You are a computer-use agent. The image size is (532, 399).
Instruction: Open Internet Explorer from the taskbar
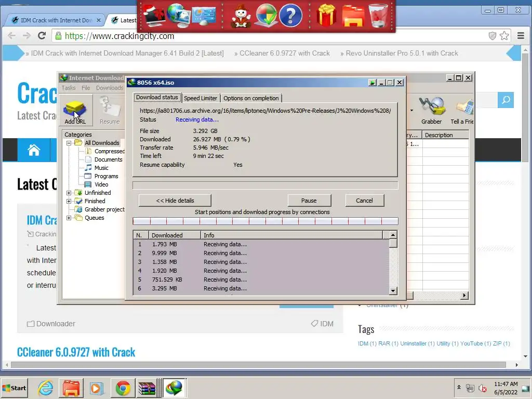[46, 388]
